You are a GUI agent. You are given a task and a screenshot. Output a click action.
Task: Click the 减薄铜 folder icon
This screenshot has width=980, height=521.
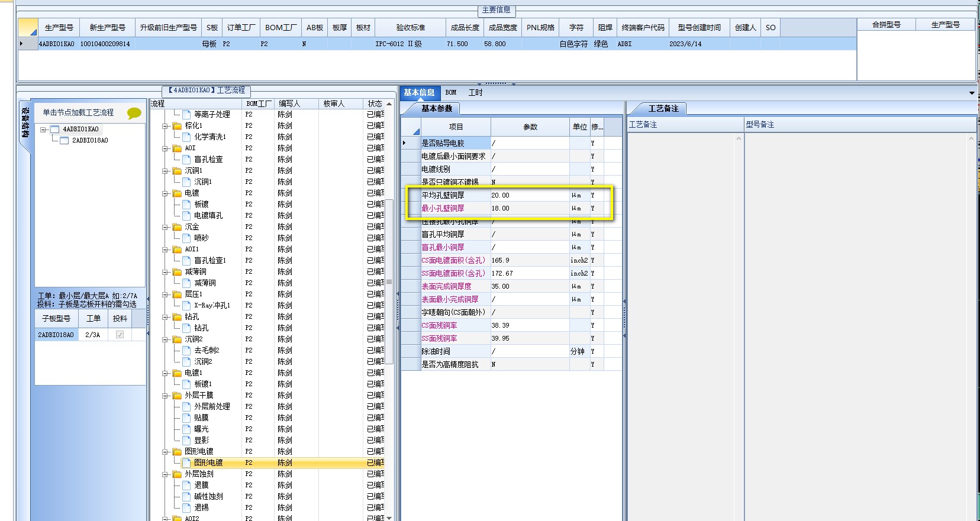coord(177,272)
